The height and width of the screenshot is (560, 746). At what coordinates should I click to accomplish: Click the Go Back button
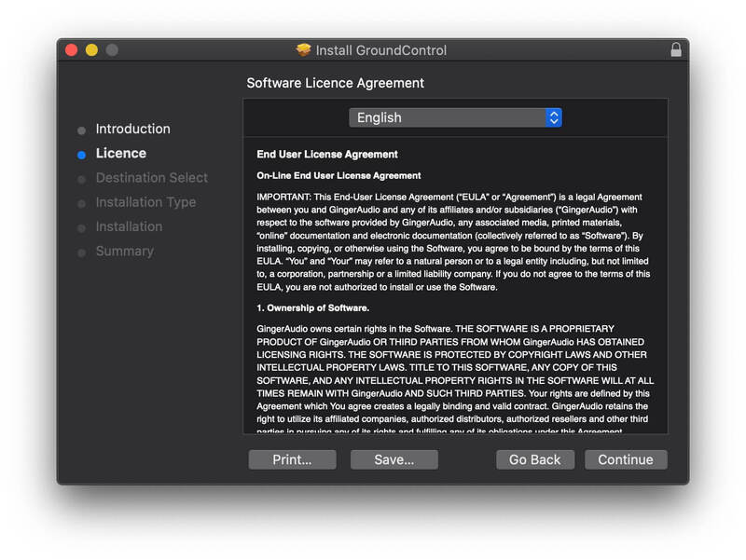(534, 459)
